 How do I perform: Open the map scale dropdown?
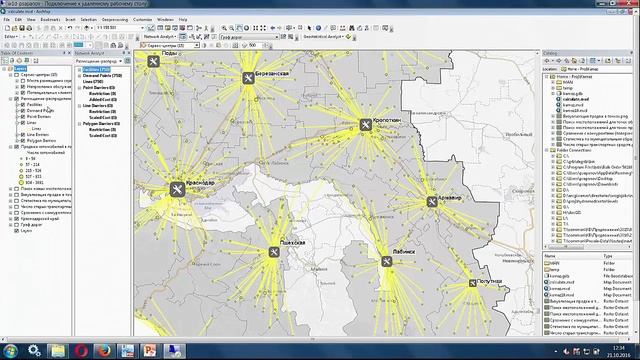coord(142,28)
